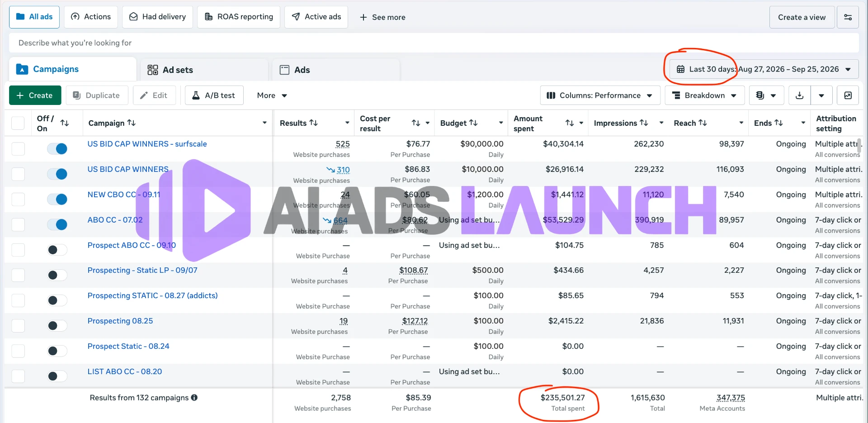Switch to Actions view tab
868x423 pixels.
click(91, 17)
